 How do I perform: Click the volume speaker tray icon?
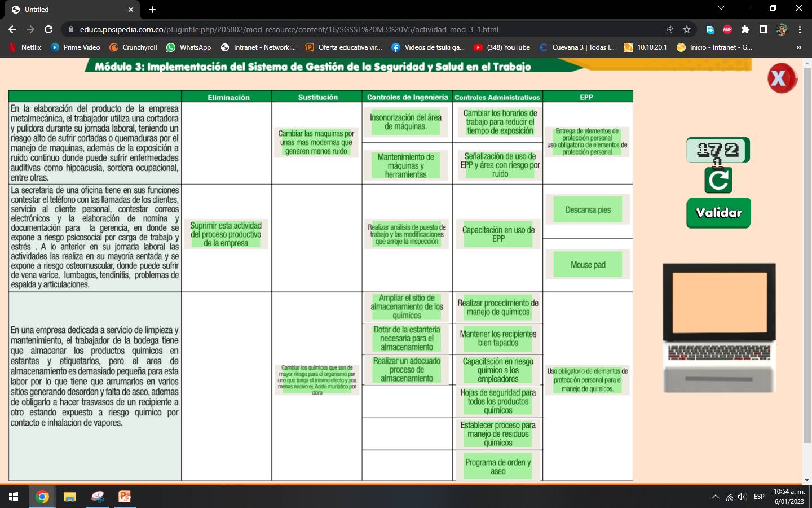[x=742, y=497]
